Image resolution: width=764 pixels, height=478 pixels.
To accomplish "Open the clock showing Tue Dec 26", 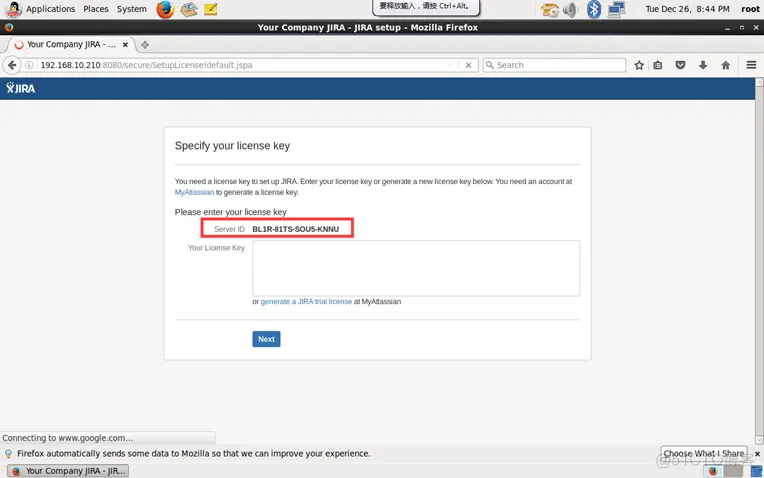I will (x=687, y=9).
